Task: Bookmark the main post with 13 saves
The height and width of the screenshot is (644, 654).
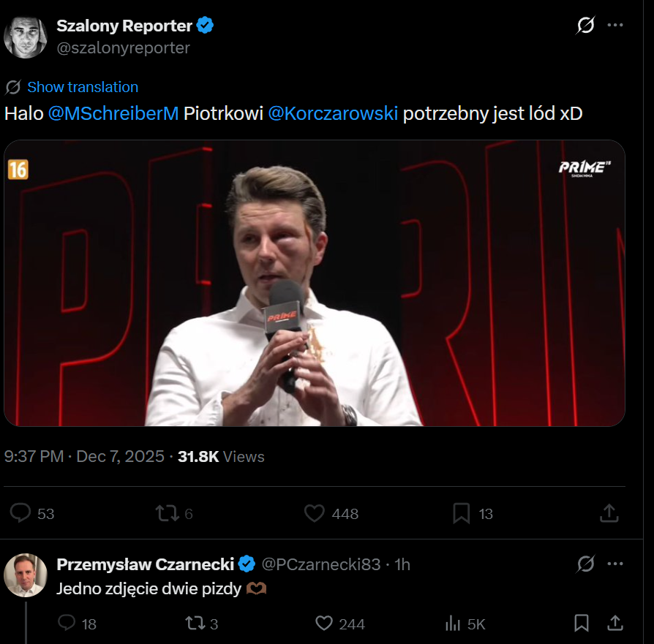Action: click(x=462, y=514)
